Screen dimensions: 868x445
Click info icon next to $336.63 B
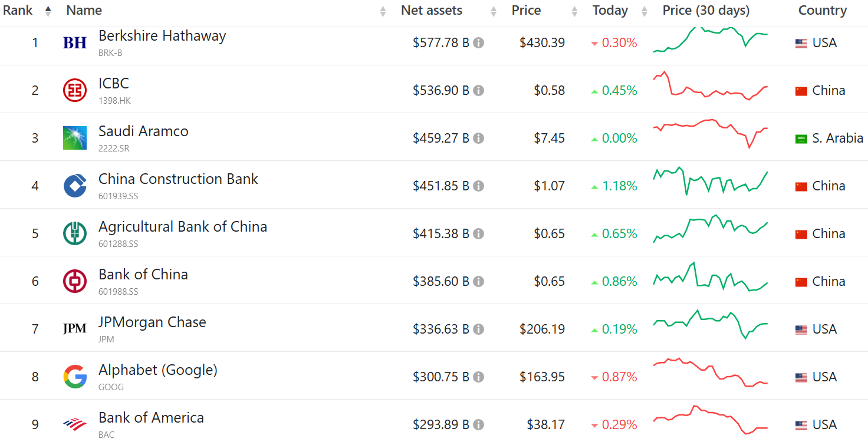click(x=479, y=329)
